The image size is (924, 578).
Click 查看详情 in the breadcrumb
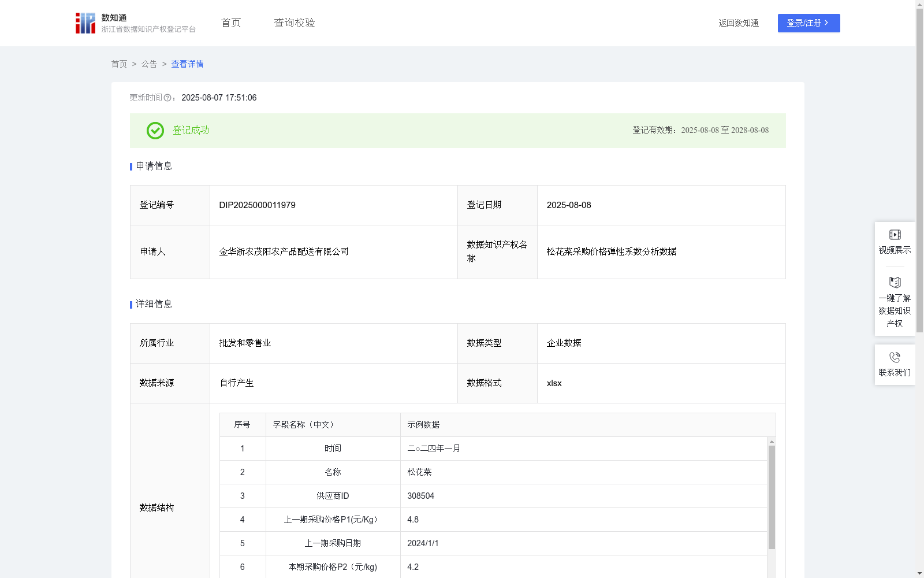[x=187, y=64]
